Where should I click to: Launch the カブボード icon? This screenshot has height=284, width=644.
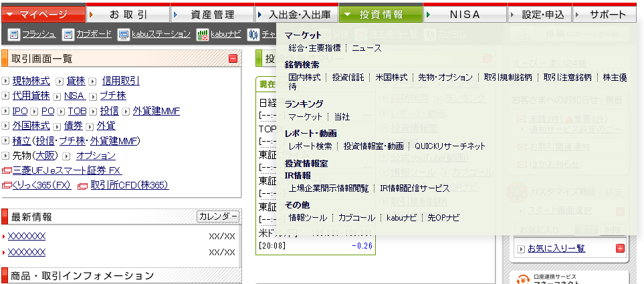point(68,35)
